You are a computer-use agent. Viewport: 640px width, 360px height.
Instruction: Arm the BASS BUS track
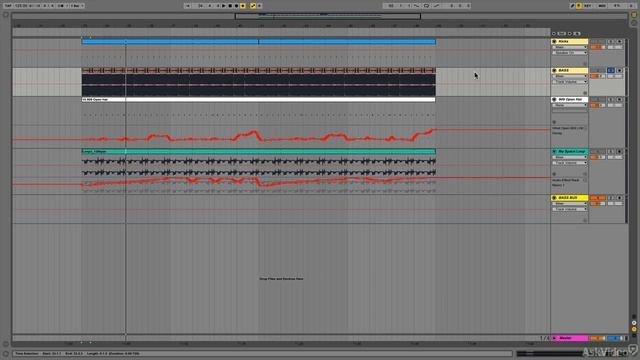click(x=620, y=198)
